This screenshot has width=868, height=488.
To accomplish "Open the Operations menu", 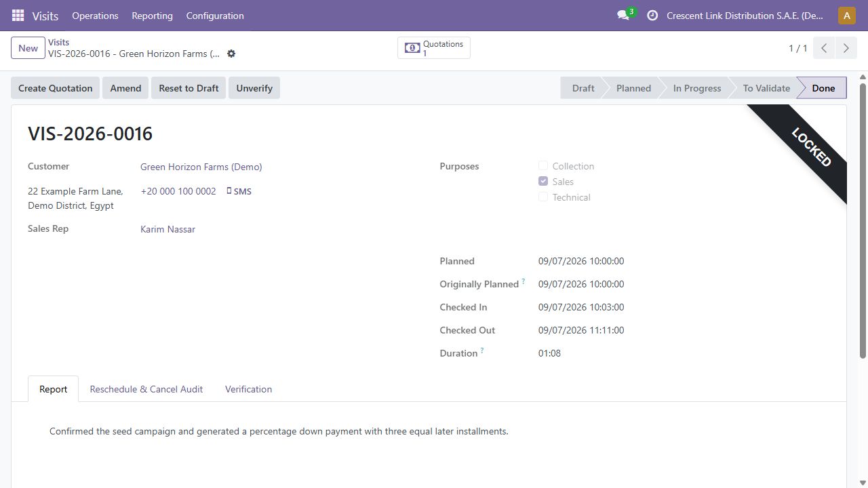I will click(95, 16).
